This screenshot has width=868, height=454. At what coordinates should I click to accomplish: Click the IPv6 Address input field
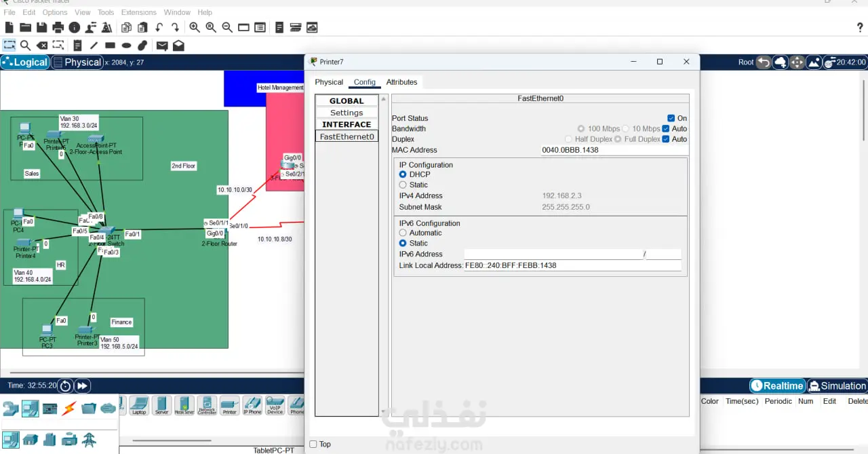pos(553,254)
